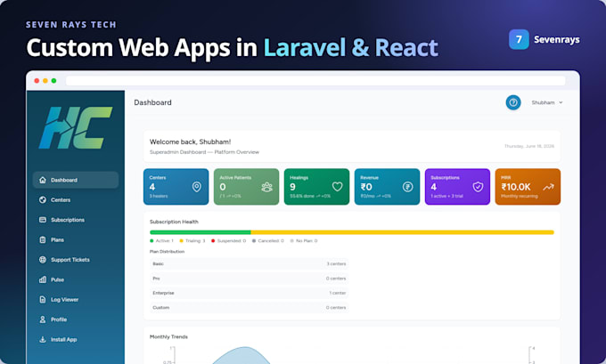
Task: Click the ₹10.0K MRR value
Action: [516, 187]
